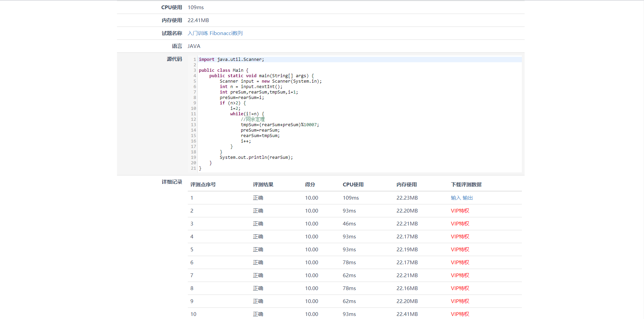Click code line tmpSum=(rearSum+preSum)%10007;
This screenshot has width=644, height=319.
[280, 125]
